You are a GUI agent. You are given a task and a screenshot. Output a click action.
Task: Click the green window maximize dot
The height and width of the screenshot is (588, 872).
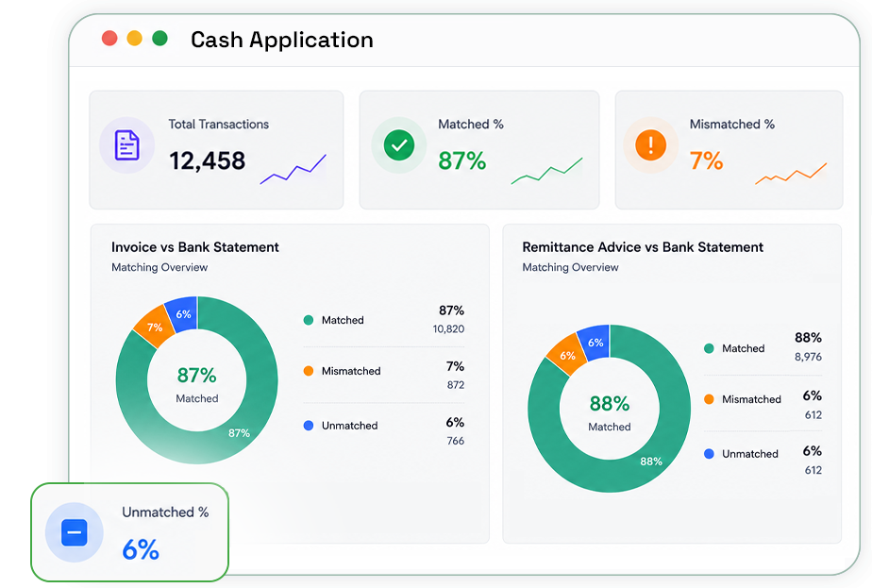pyautogui.click(x=160, y=39)
